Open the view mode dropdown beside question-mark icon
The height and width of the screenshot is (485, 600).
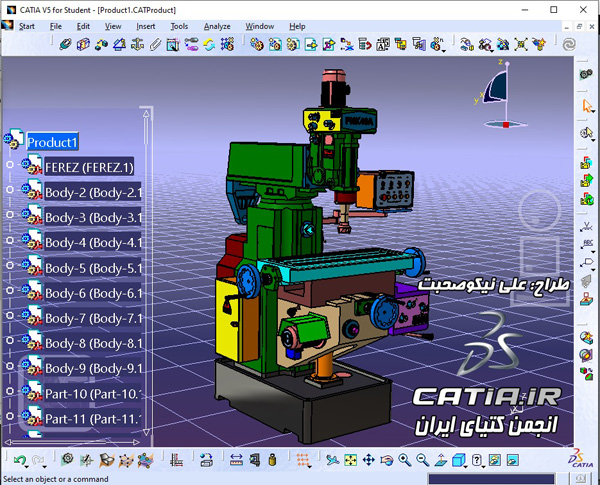coord(484,467)
